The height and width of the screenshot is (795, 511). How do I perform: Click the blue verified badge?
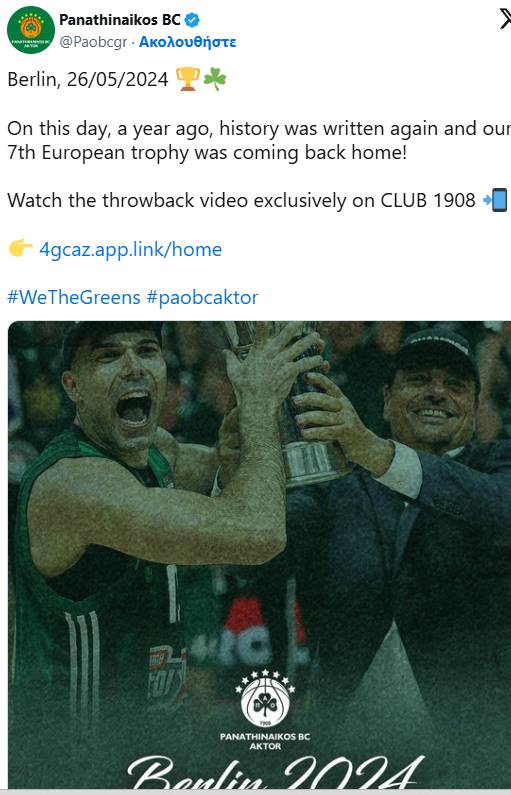click(192, 20)
